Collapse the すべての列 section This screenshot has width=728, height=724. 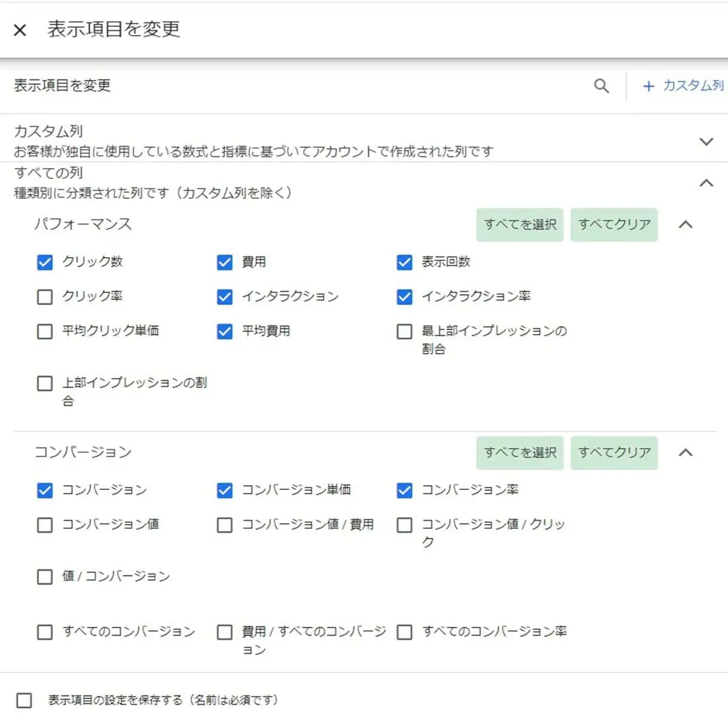706,183
